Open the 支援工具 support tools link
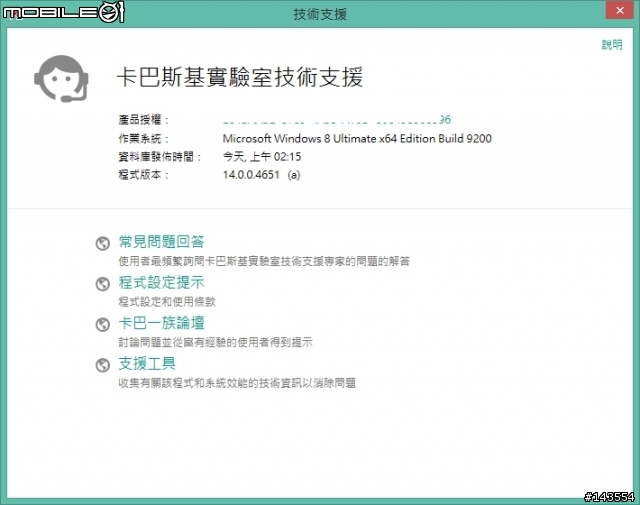 point(147,363)
